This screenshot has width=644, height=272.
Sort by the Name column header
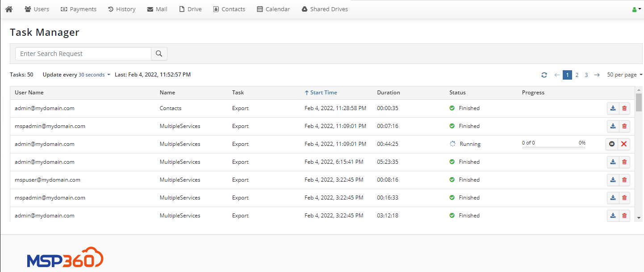(x=167, y=93)
